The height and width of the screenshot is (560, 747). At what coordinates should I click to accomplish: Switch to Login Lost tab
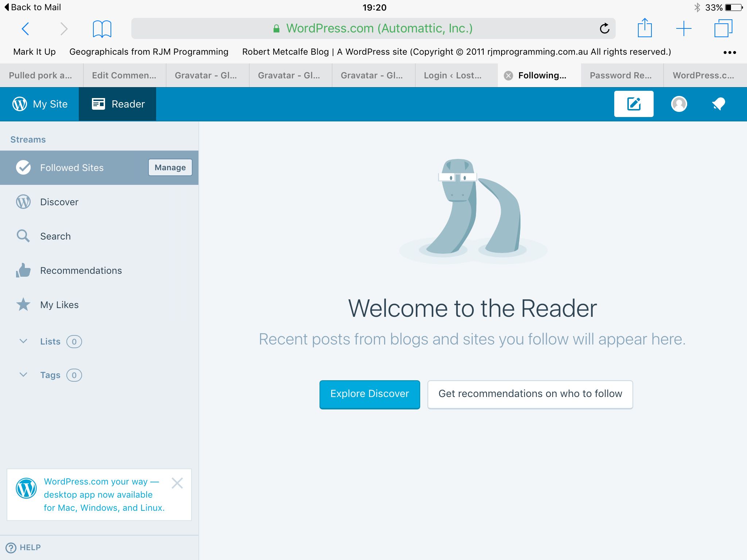coord(456,75)
